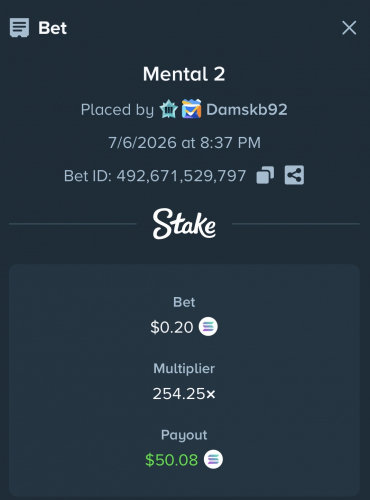
Task: Click the Solana coin icon beside payout
Action: click(213, 459)
